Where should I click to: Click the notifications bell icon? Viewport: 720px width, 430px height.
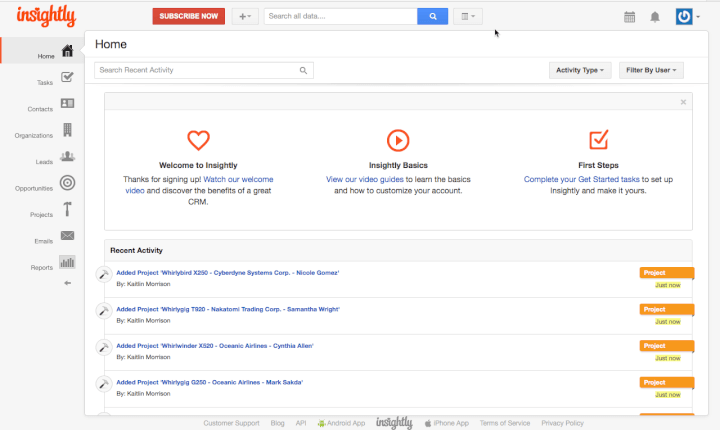[x=655, y=17]
